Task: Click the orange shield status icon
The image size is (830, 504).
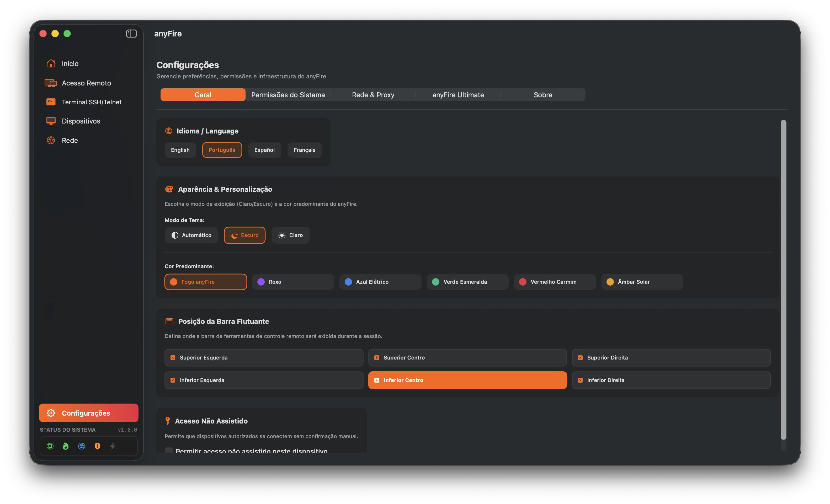Action: [x=97, y=446]
